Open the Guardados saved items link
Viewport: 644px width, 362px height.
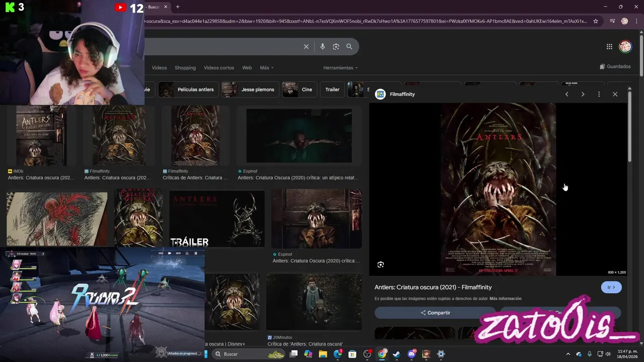pyautogui.click(x=615, y=66)
